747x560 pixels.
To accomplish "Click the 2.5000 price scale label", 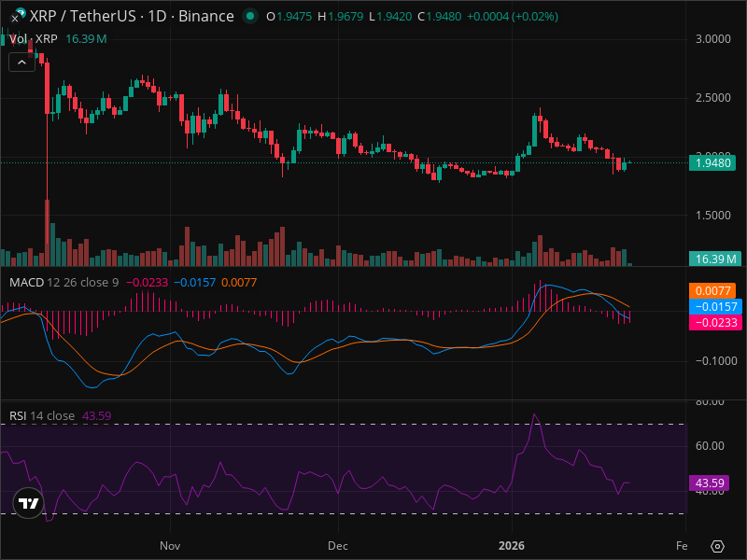I will [x=712, y=98].
